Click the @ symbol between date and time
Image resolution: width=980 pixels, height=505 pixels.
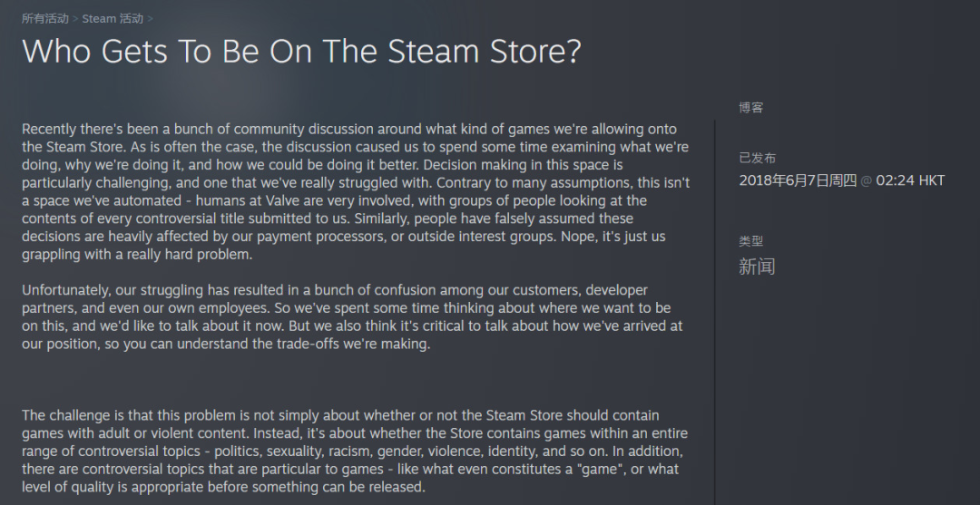[x=867, y=181]
